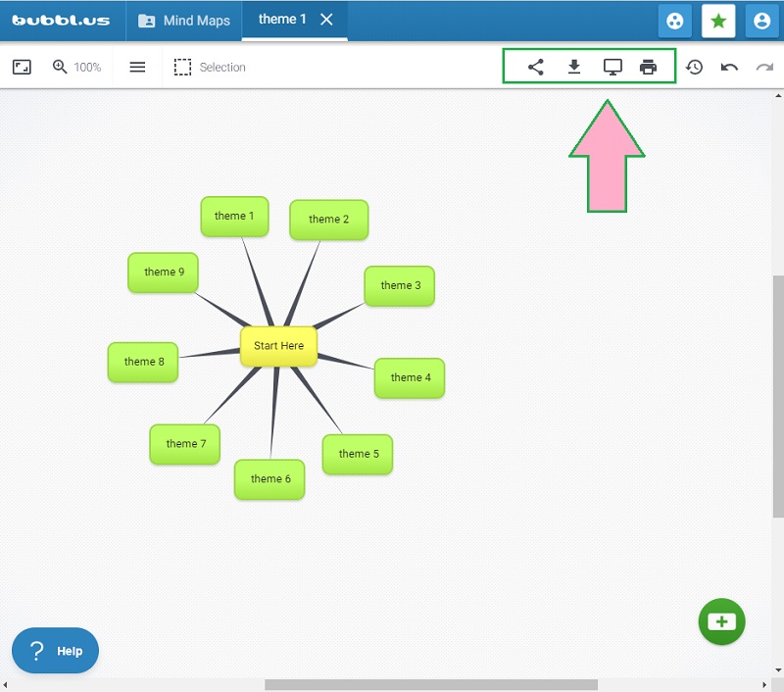784x692 pixels.
Task: Start presentation mode monitor icon
Action: [612, 67]
